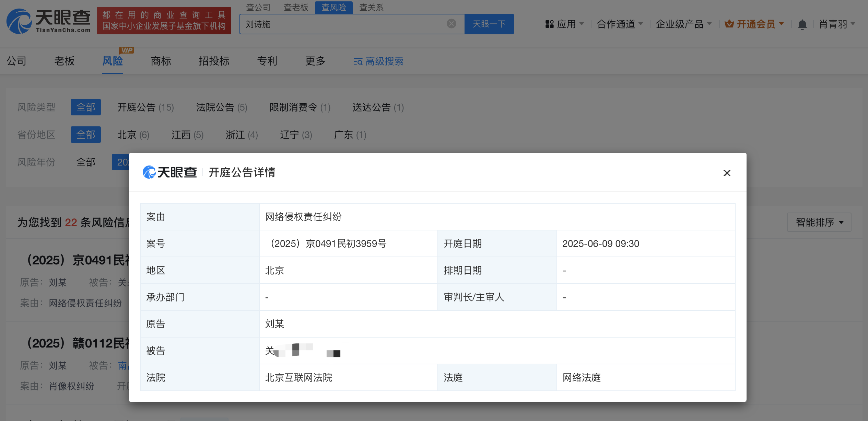Click the 应用 grid icon
This screenshot has width=868, height=421.
549,24
